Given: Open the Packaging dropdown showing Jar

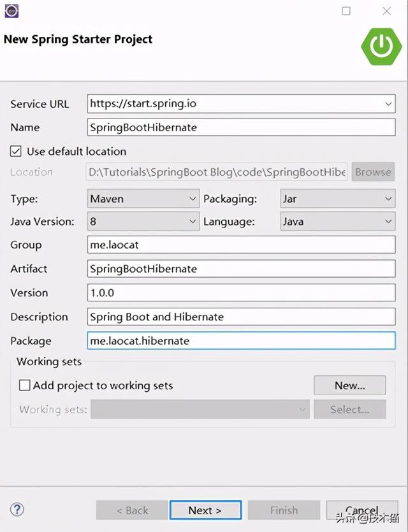Looking at the screenshot, I should [x=338, y=199].
